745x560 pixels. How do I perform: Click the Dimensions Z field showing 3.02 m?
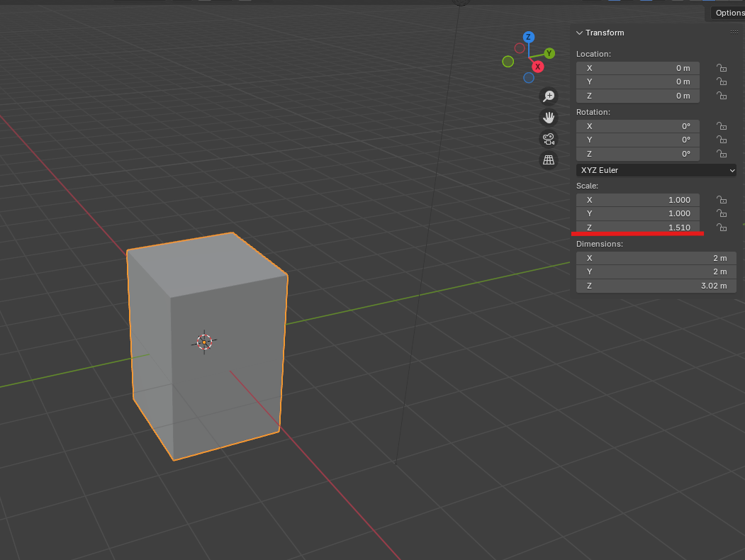click(656, 286)
